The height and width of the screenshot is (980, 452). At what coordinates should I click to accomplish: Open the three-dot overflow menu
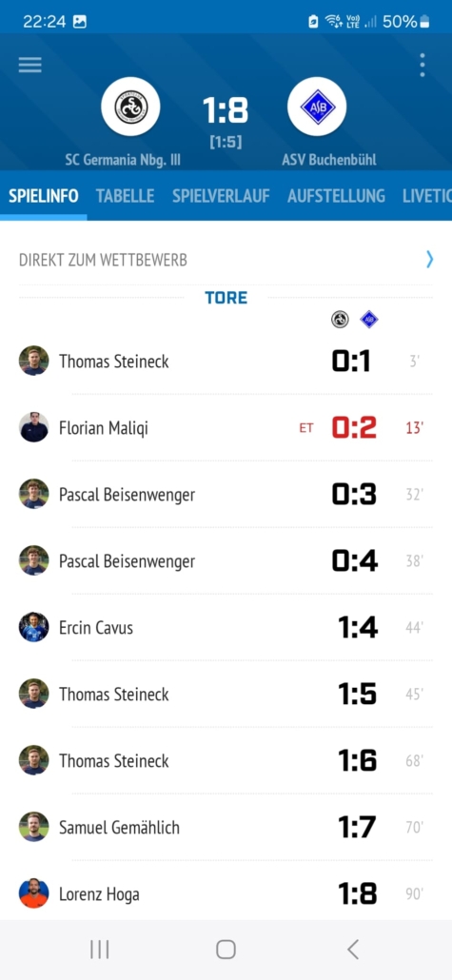click(423, 65)
